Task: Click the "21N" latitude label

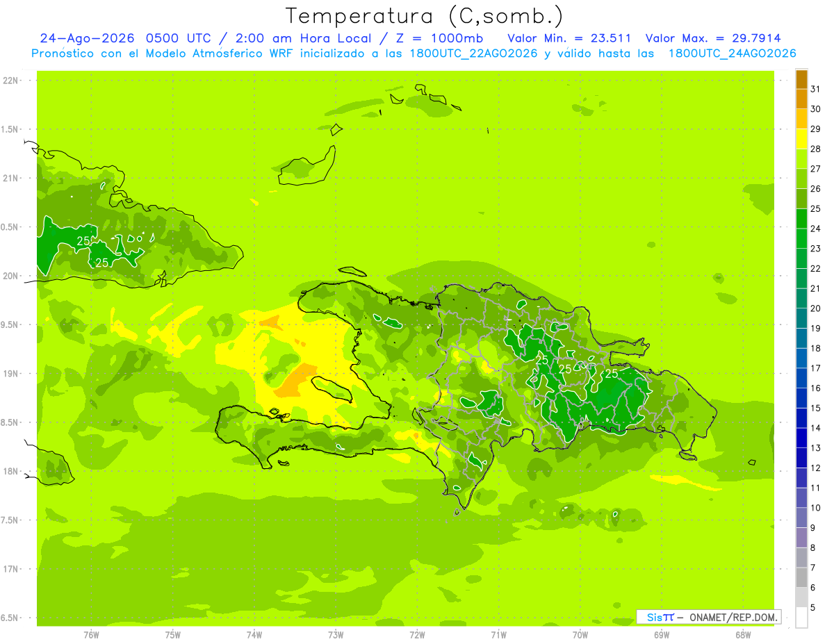Action: (x=10, y=179)
